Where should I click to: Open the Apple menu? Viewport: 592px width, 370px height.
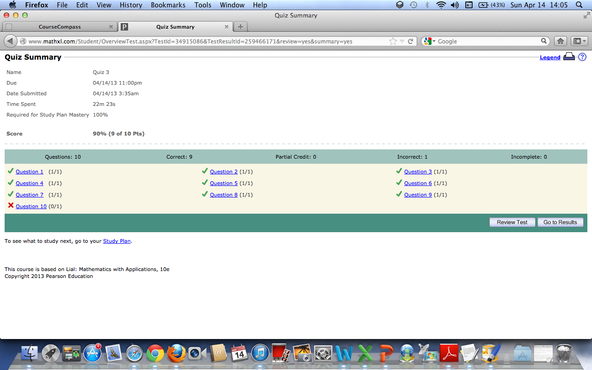12,5
